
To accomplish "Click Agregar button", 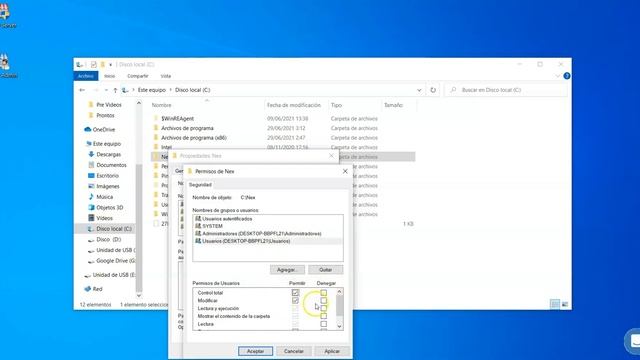I will (x=287, y=270).
